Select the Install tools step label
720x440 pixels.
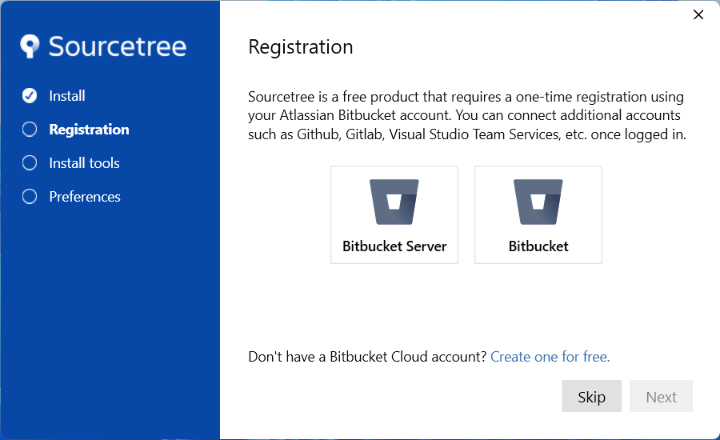coord(84,163)
